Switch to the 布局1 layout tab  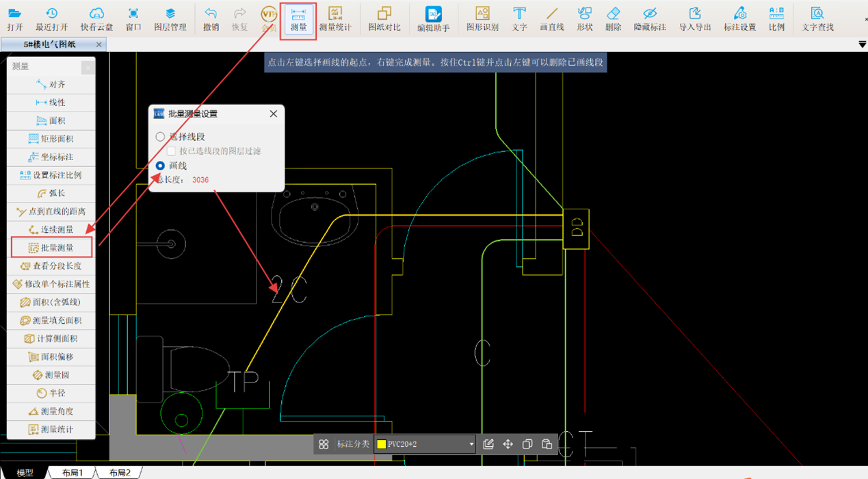73,473
